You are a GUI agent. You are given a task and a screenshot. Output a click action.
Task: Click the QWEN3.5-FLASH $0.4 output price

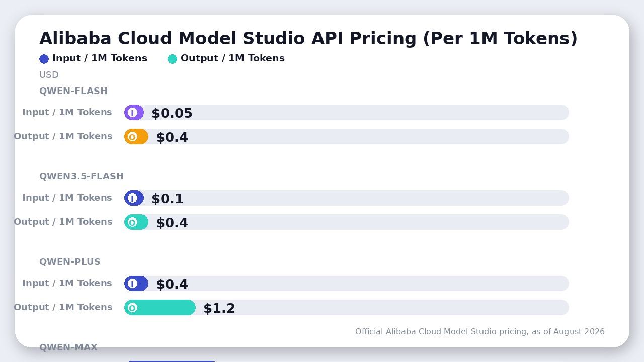tap(172, 223)
